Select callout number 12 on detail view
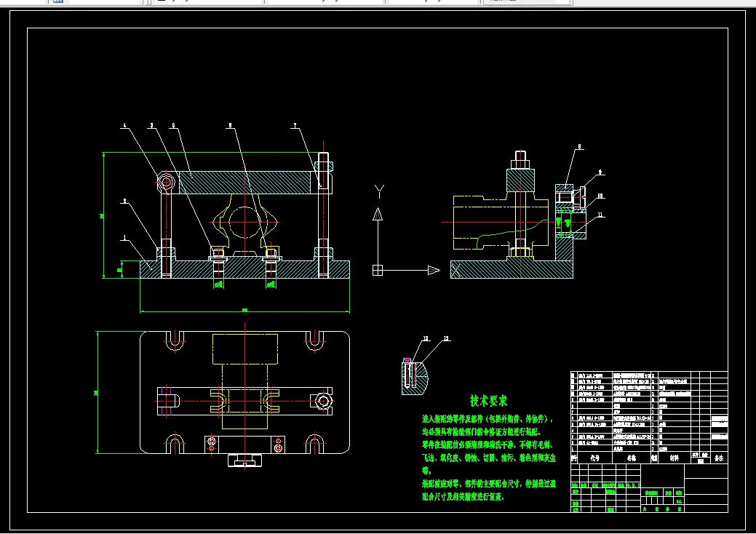 426,339
